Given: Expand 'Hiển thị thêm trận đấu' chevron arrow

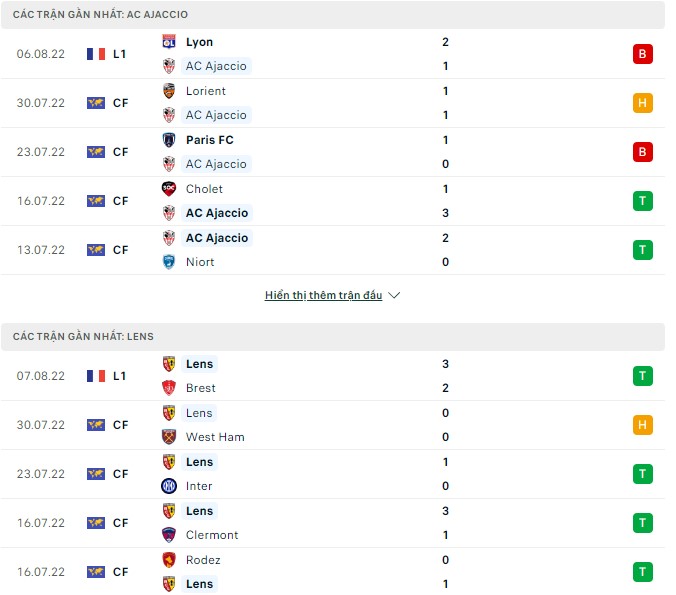Looking at the screenshot, I should [394, 296].
